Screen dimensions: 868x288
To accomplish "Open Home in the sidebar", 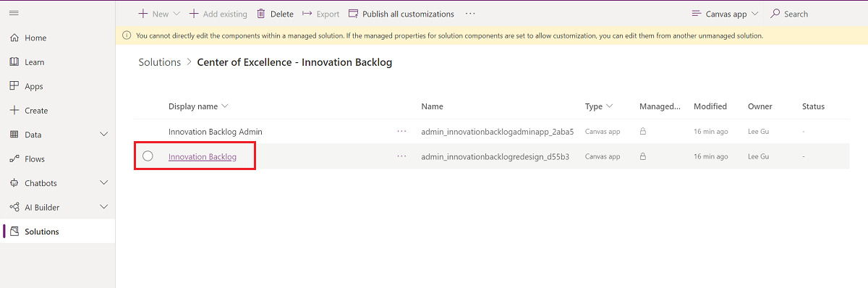I will [35, 38].
